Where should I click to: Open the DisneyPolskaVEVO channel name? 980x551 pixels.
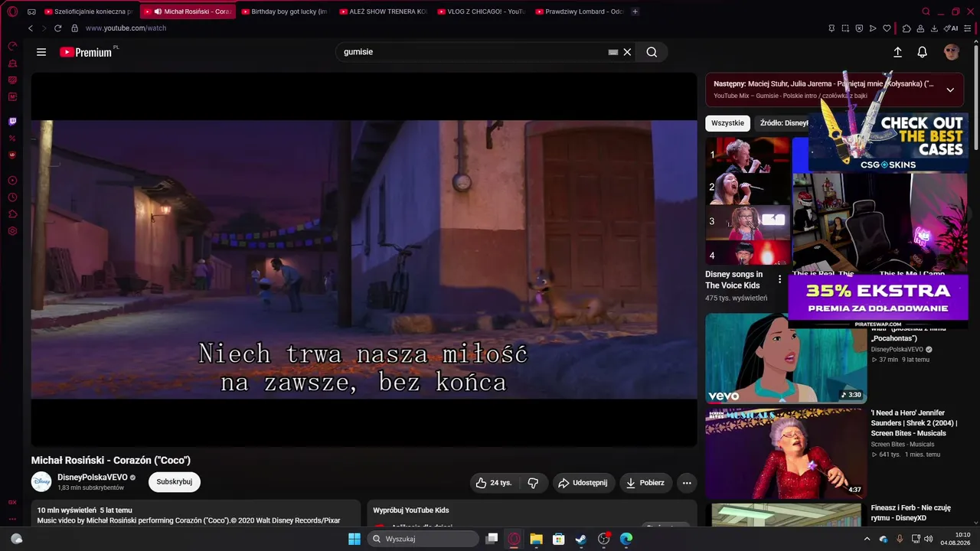click(93, 478)
